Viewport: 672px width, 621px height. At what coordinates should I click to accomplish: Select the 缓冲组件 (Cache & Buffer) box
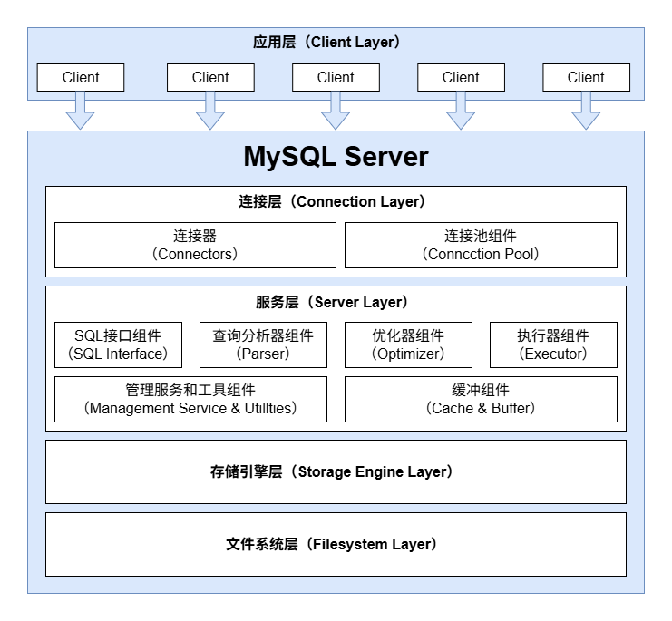481,399
